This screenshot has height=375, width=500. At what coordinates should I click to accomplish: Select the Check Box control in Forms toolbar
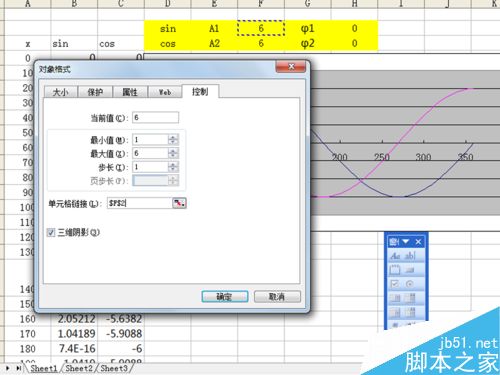click(395, 284)
